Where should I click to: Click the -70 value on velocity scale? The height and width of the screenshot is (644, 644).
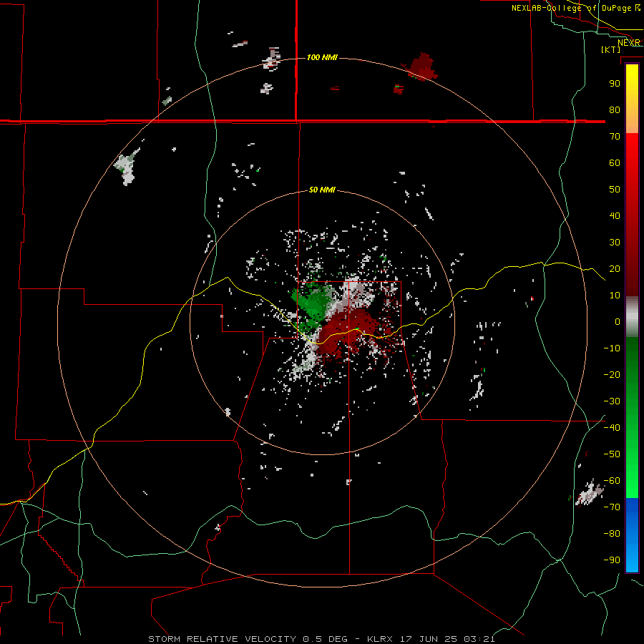pyautogui.click(x=612, y=507)
